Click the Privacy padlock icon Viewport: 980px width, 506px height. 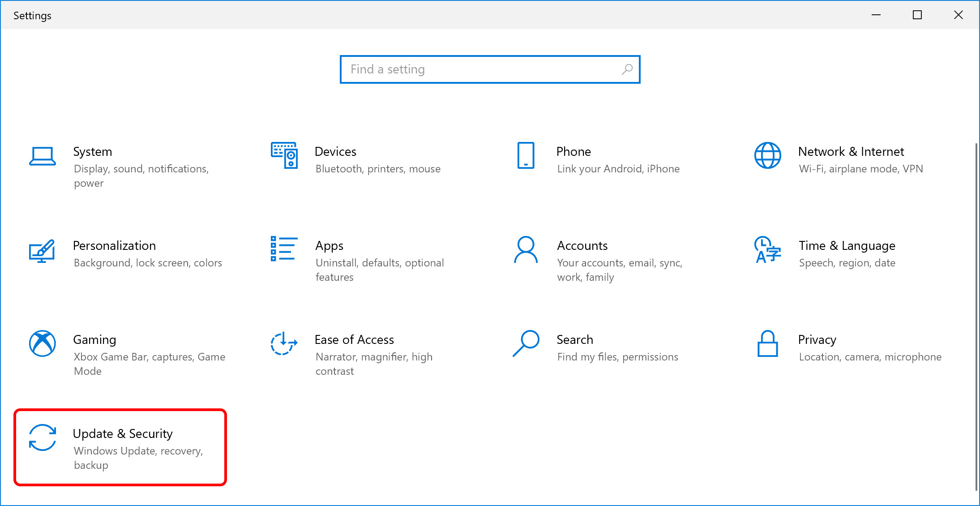(x=768, y=343)
